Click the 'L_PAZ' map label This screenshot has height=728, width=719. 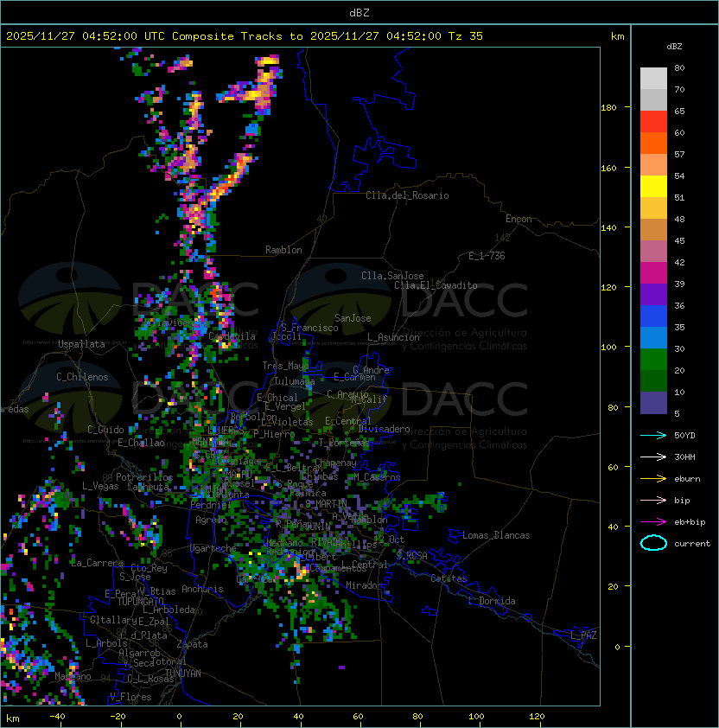[583, 635]
